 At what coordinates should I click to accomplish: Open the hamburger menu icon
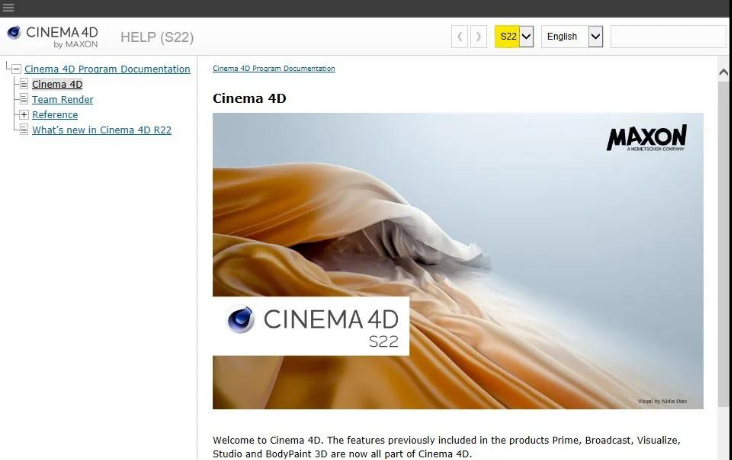point(8,7)
